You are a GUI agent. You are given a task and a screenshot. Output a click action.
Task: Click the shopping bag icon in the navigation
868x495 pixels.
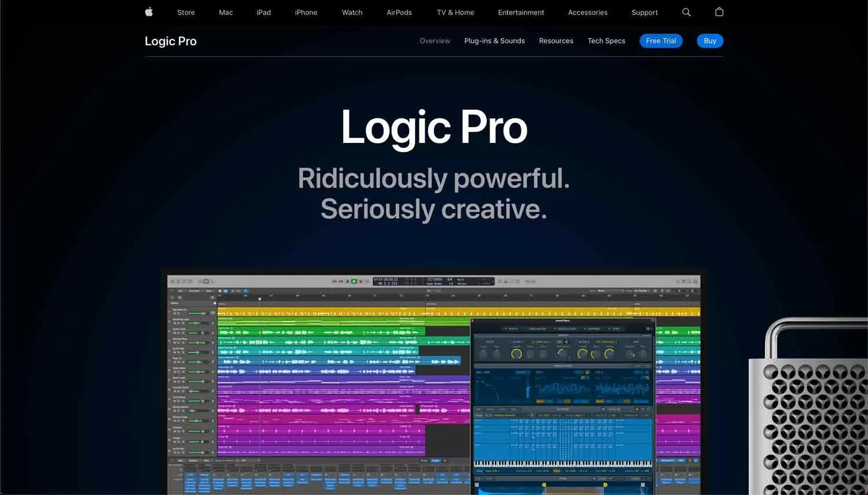tap(719, 12)
